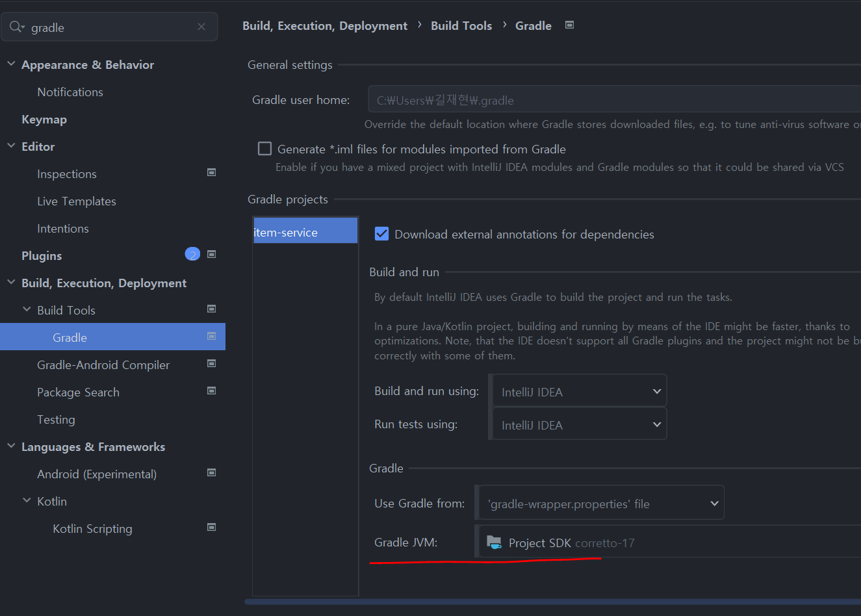Viewport: 861px width, 616px height.
Task: Click the Project SDK folder icon
Action: pos(494,542)
